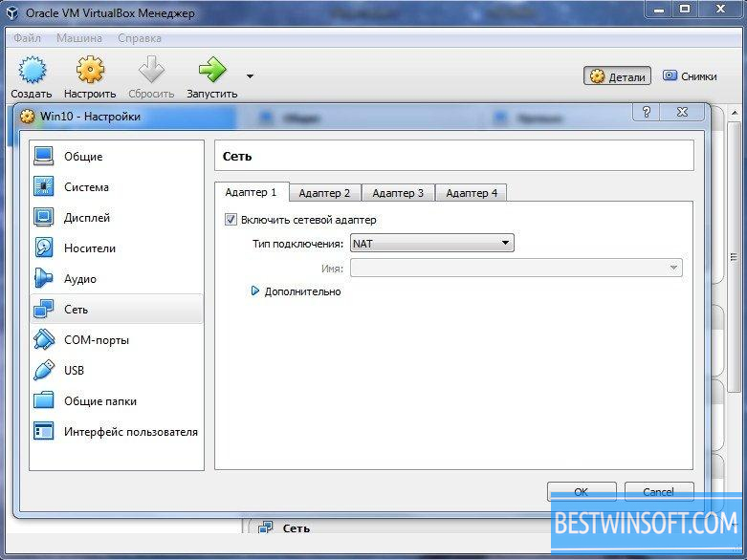Switch to Адаптер 2 tab
Screen dimensions: 747x560
click(x=324, y=193)
